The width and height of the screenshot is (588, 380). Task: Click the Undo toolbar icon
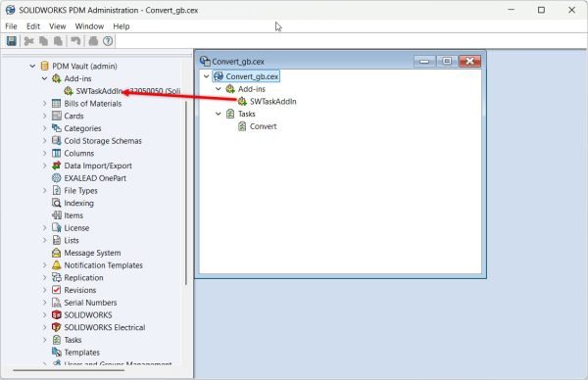75,41
